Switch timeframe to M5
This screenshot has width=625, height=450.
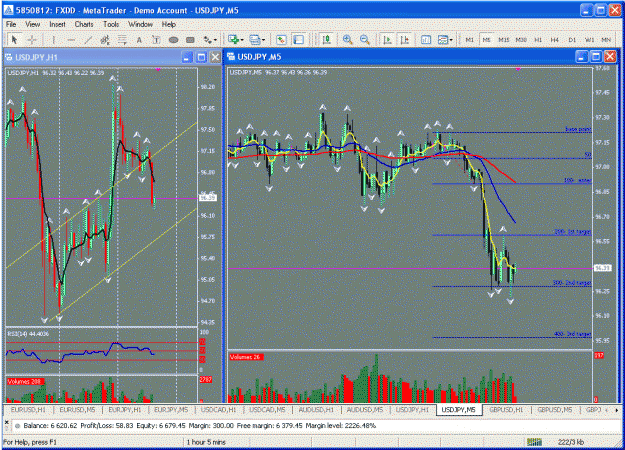(486, 40)
